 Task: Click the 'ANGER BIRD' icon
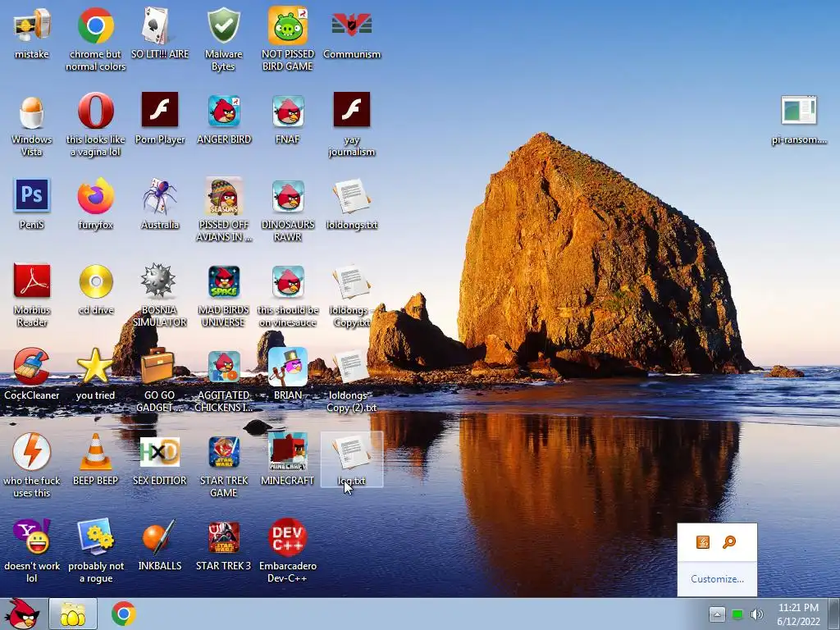coord(224,119)
